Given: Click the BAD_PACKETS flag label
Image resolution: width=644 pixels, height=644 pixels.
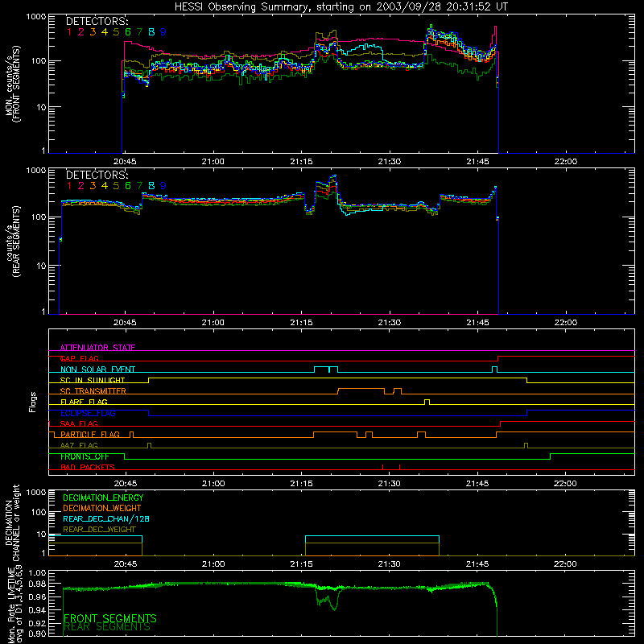Looking at the screenshot, I should click(88, 468).
